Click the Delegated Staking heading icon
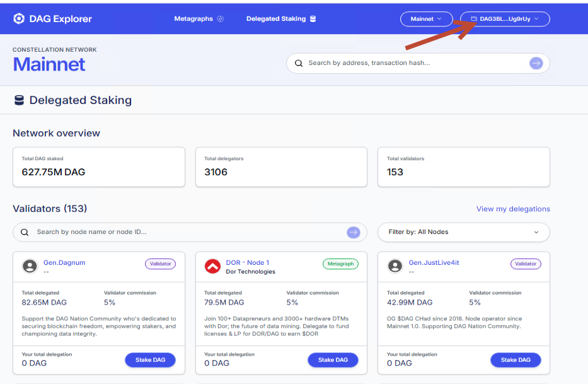 pyautogui.click(x=19, y=100)
